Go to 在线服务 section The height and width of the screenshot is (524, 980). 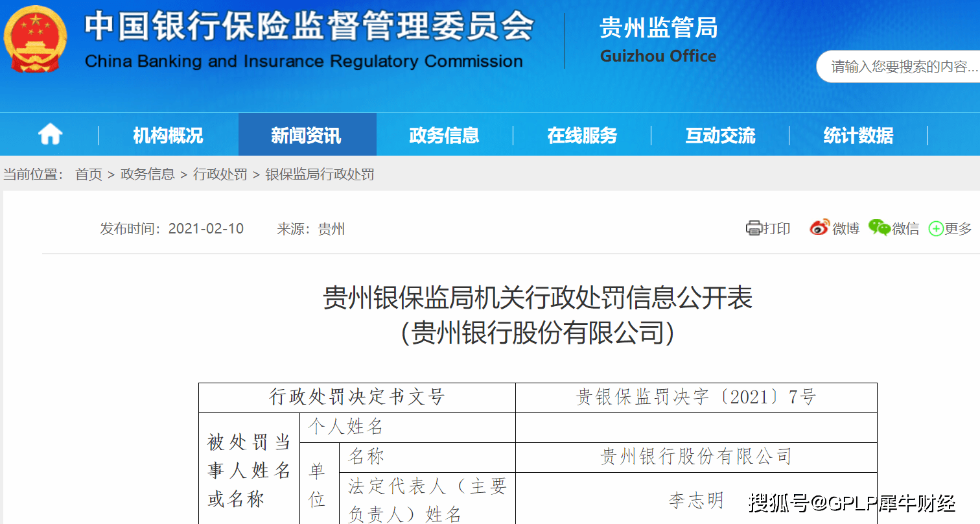(582, 135)
